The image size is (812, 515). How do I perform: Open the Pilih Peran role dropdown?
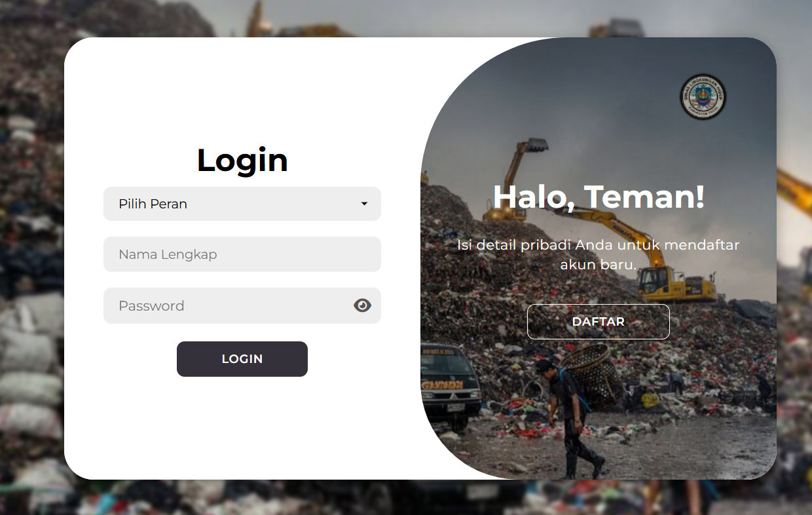point(242,204)
